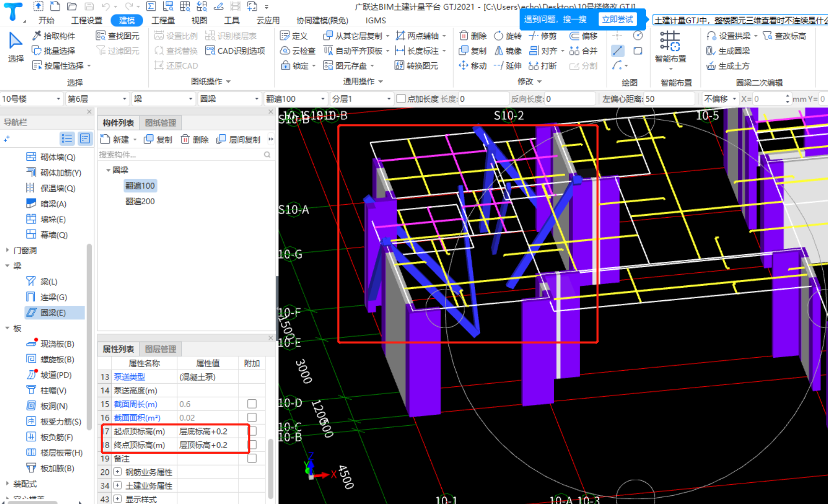
Task: Run 云检查 cloud check
Action: point(298,51)
